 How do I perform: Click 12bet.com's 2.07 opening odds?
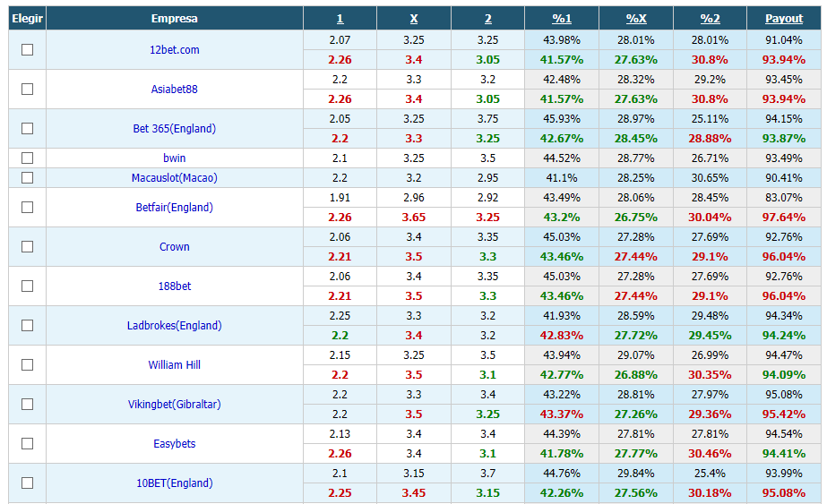coord(340,40)
